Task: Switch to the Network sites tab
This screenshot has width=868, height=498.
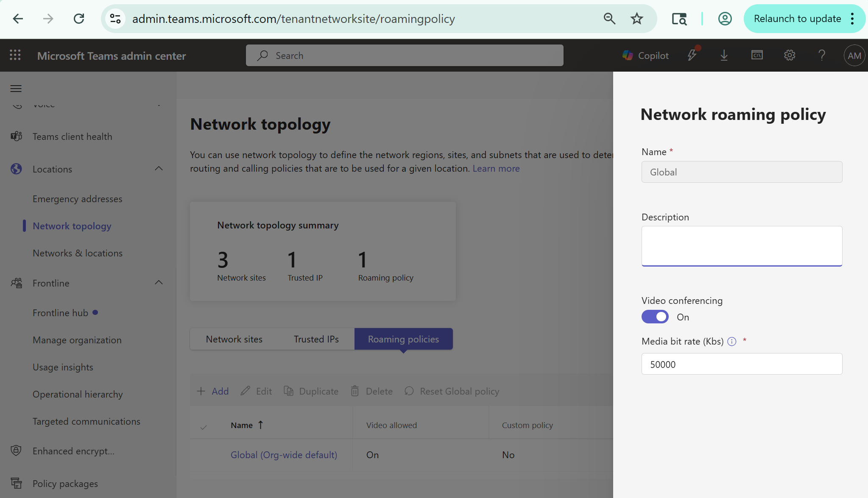Action: [x=234, y=339]
